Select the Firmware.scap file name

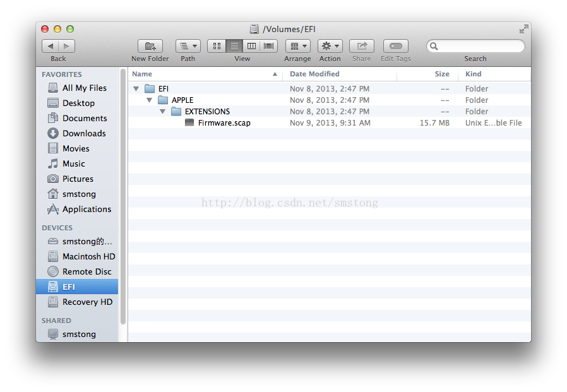[x=224, y=123]
